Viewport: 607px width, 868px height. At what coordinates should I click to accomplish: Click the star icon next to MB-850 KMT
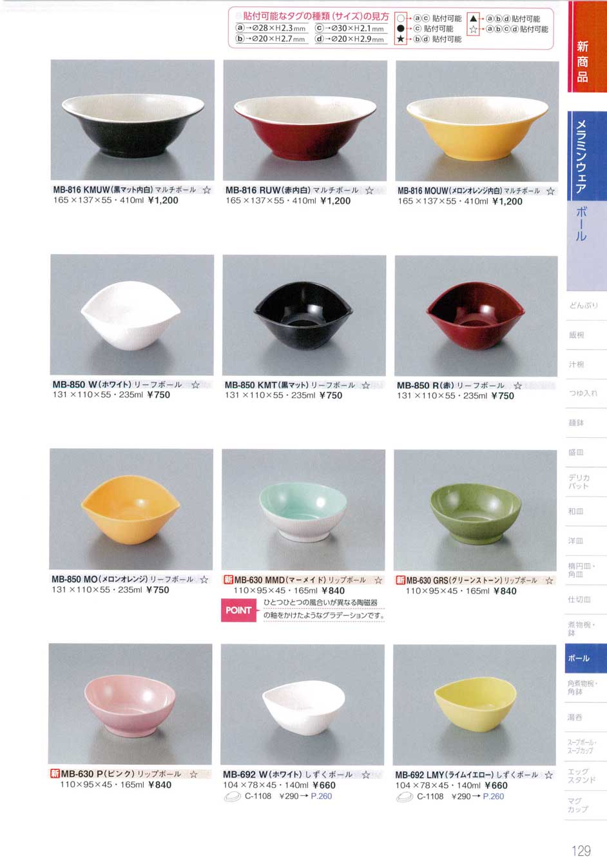[x=366, y=385]
